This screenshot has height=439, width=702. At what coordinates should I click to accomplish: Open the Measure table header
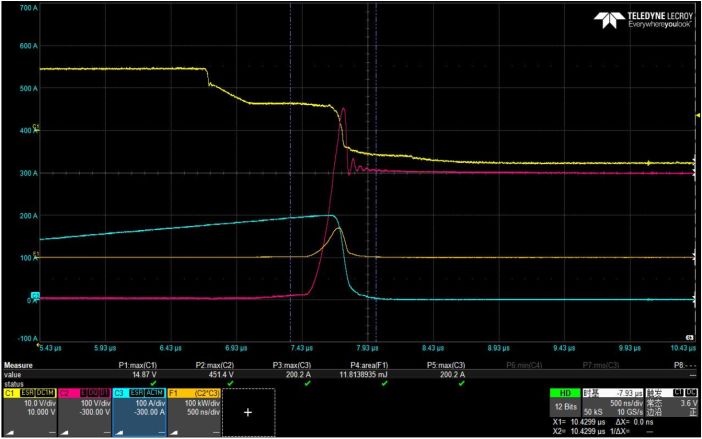[x=18, y=365]
